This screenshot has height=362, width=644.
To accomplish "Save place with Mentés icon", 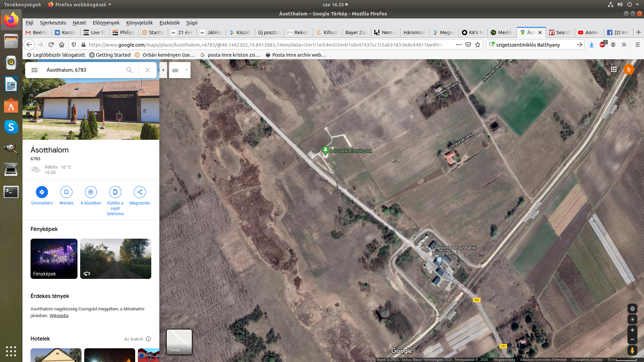I will [66, 192].
